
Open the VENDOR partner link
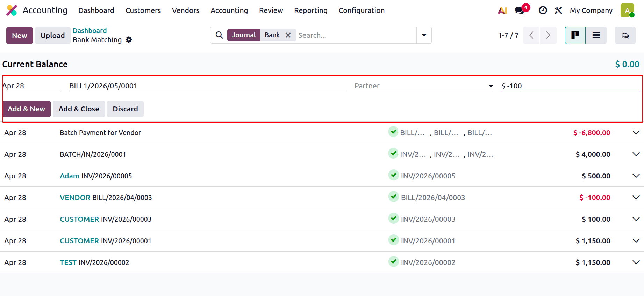[75, 198]
